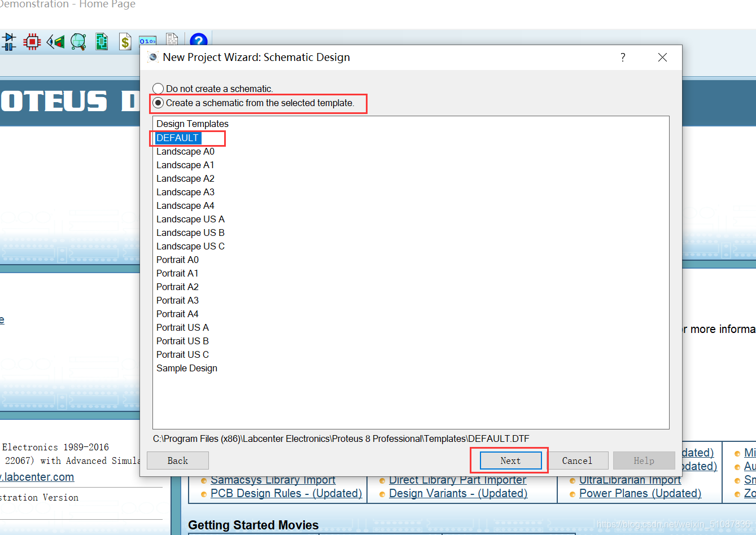The height and width of the screenshot is (535, 756).
Task: Select Create a schematic from selected template
Action: pos(254,103)
